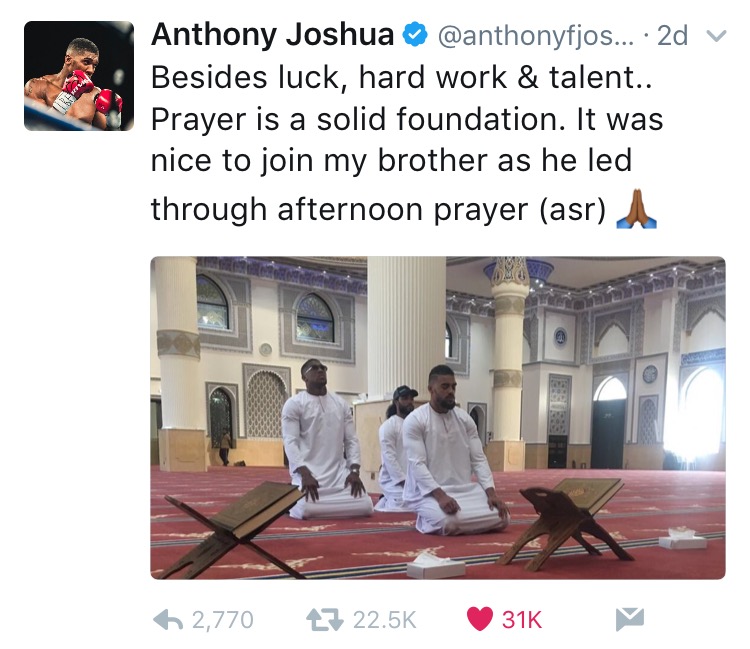Click the "(asr)" text in the tweet
Screen dimensions: 750x649
(x=573, y=210)
